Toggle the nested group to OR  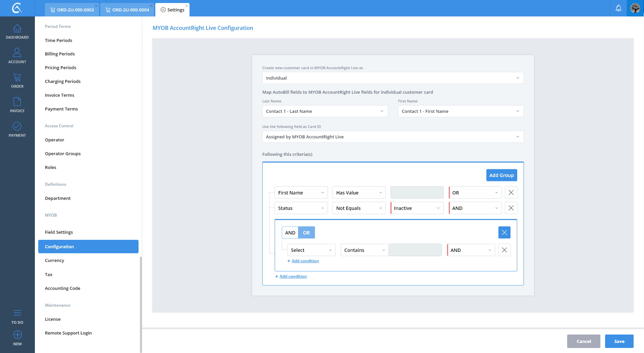click(x=306, y=233)
